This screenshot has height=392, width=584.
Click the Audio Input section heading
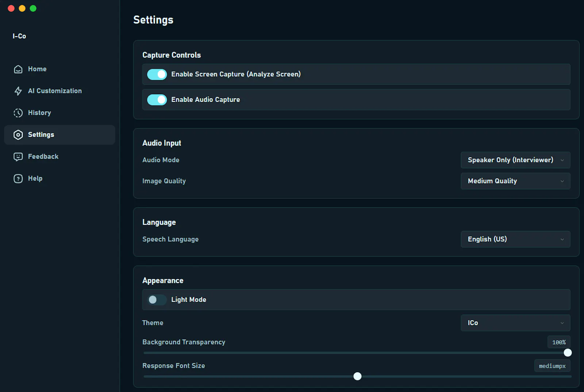point(162,143)
